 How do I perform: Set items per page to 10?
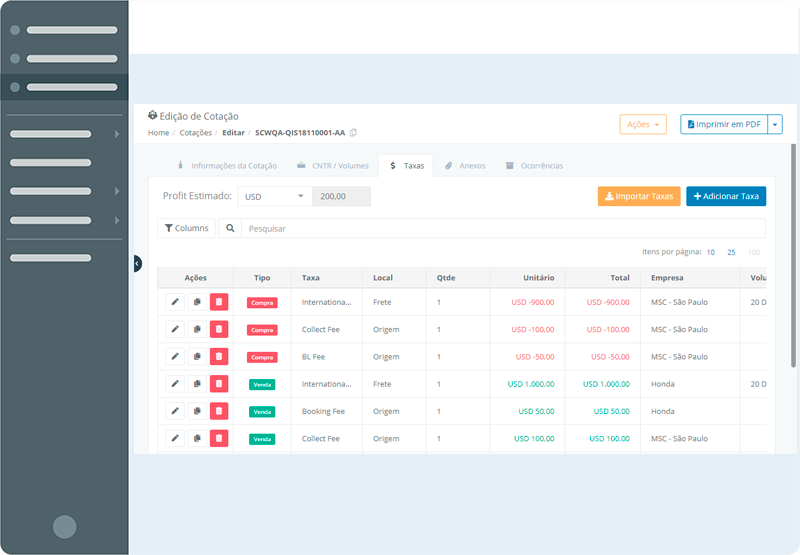click(x=710, y=252)
